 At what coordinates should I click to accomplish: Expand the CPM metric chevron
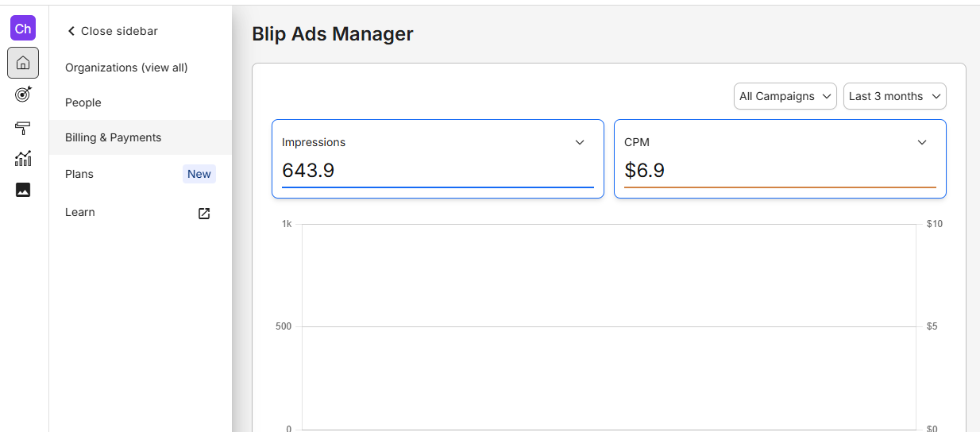tap(922, 142)
